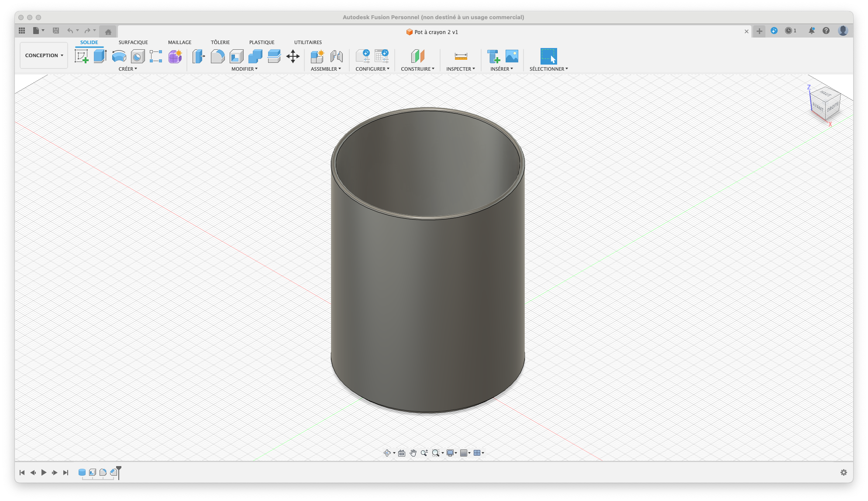The height and width of the screenshot is (501, 868).
Task: Select the Revolve tool
Action: [119, 56]
